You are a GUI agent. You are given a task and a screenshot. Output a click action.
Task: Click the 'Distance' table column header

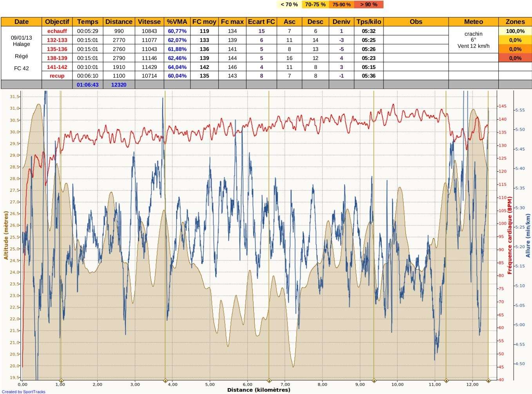click(x=119, y=22)
